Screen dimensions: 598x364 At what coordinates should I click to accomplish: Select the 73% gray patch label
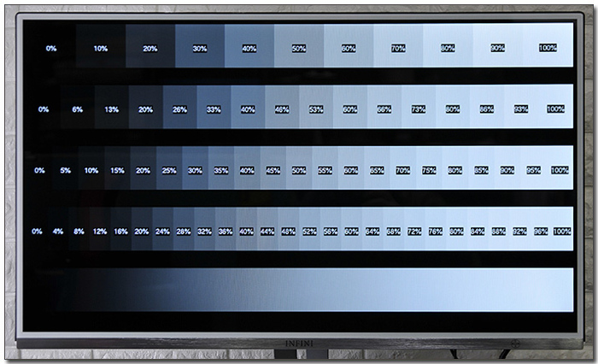point(419,109)
